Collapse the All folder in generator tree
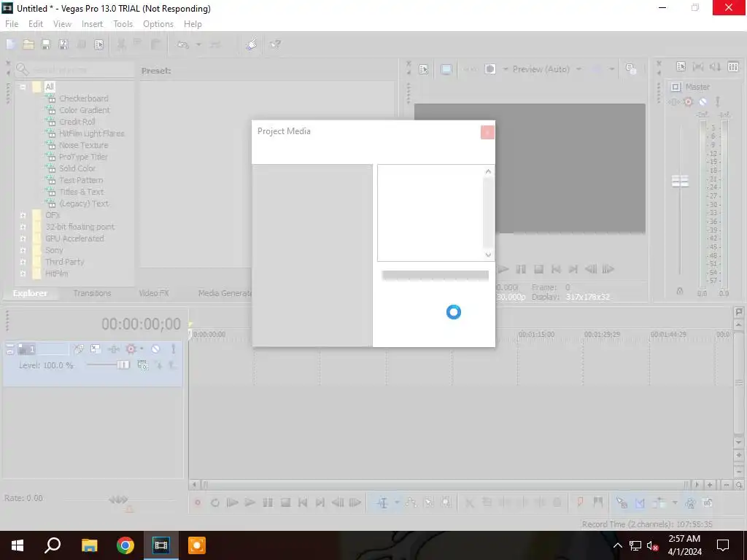The height and width of the screenshot is (560, 747). click(23, 87)
